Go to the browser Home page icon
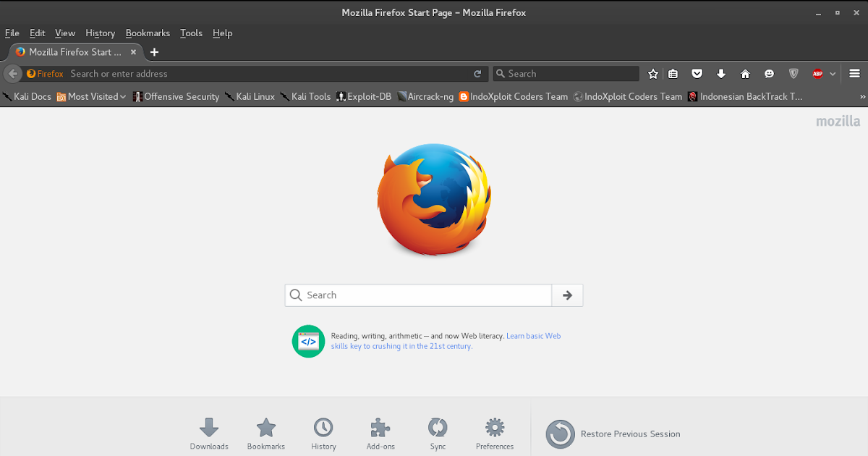 (x=745, y=73)
